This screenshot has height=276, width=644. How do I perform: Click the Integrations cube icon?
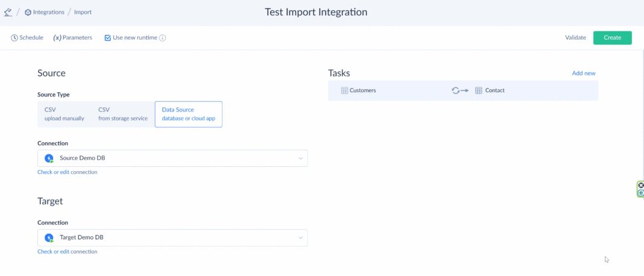[x=28, y=12]
